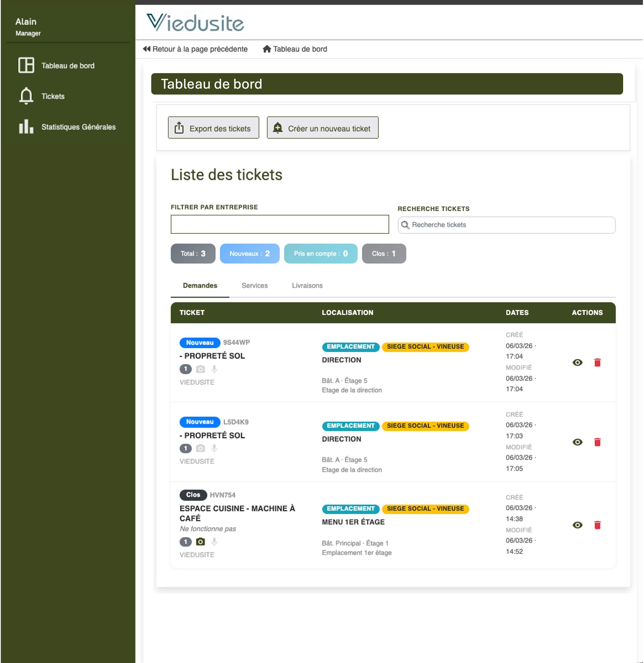Switch to the Services tab
The image size is (644, 663).
click(254, 285)
